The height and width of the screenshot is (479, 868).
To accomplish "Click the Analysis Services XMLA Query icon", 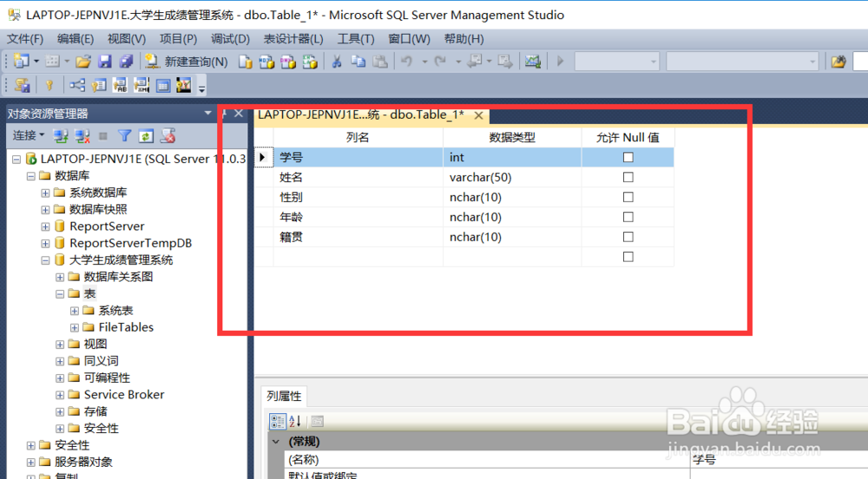I will 310,62.
